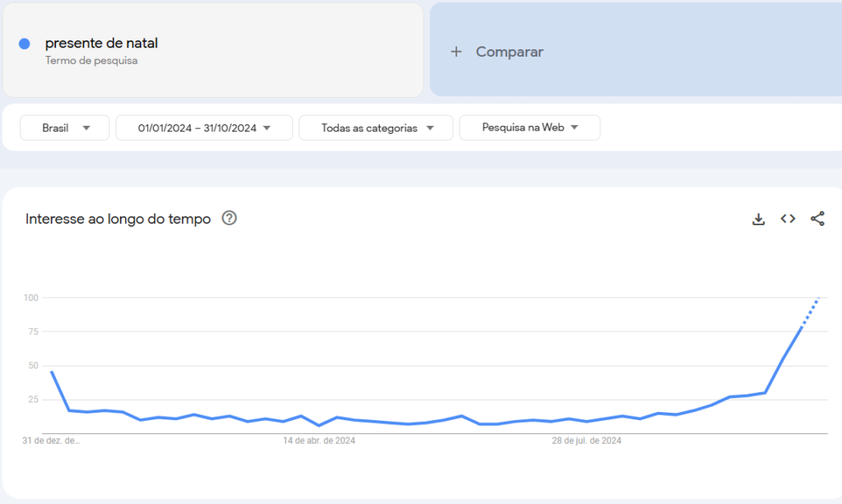This screenshot has height=504, width=842.
Task: Click the 31 de dez. date label
Action: [x=51, y=441]
